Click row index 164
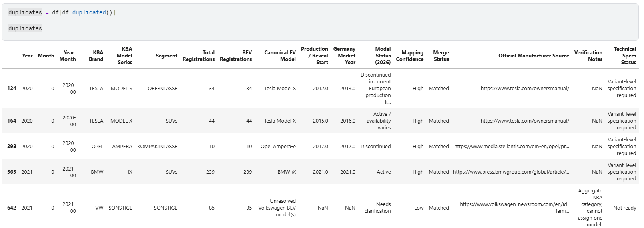This screenshot has height=228, width=644. pyautogui.click(x=12, y=121)
